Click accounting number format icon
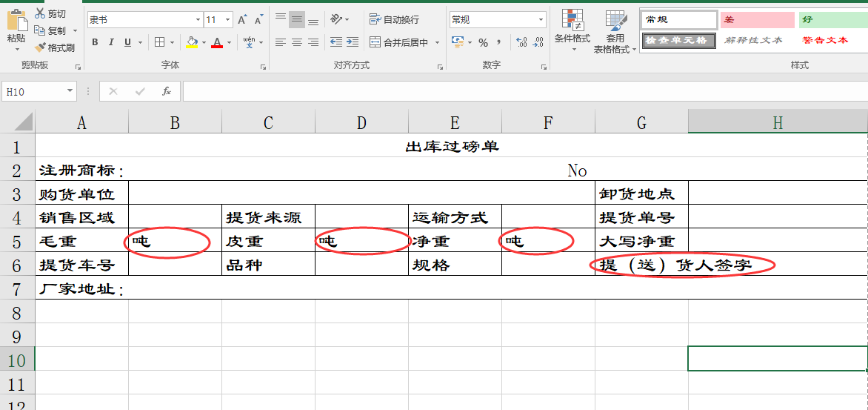Image resolution: width=868 pixels, height=410 pixels. coord(457,42)
